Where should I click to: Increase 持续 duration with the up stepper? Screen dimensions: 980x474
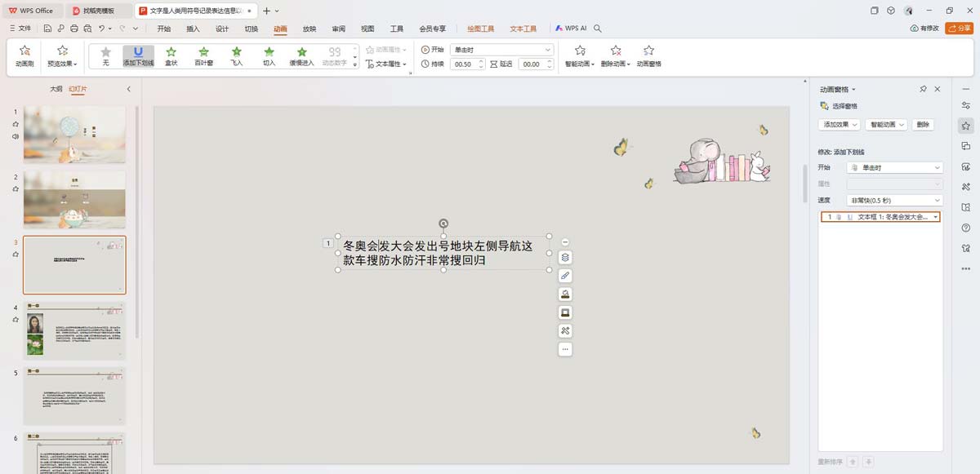pyautogui.click(x=481, y=60)
